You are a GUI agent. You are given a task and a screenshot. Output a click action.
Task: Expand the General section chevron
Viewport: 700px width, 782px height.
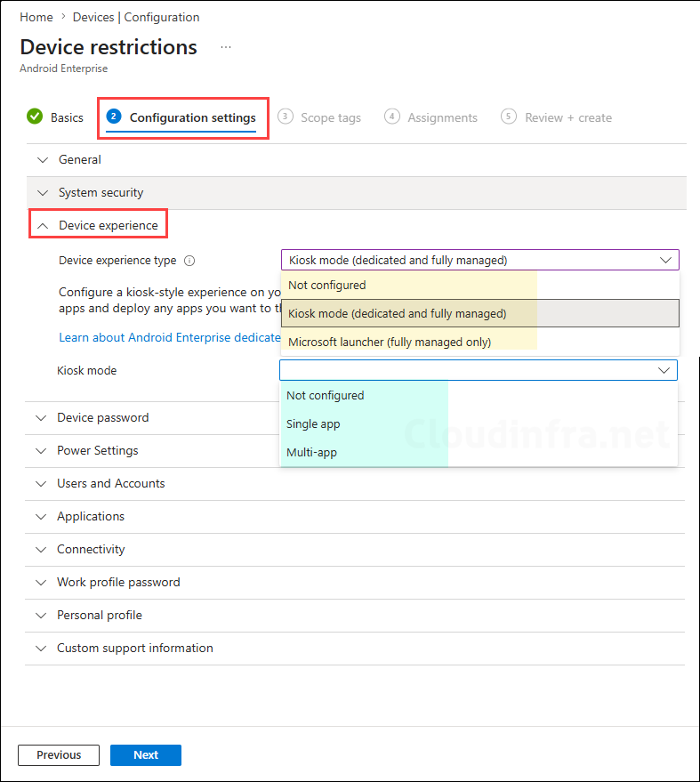click(43, 159)
